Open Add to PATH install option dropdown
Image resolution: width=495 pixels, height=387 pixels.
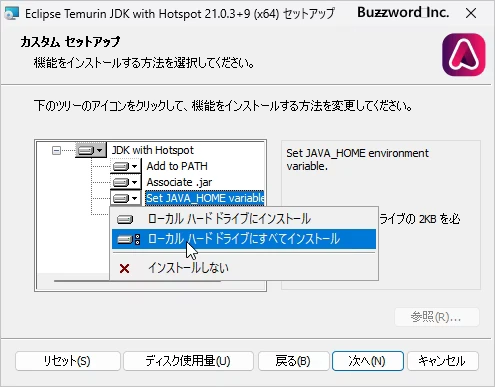[126, 166]
